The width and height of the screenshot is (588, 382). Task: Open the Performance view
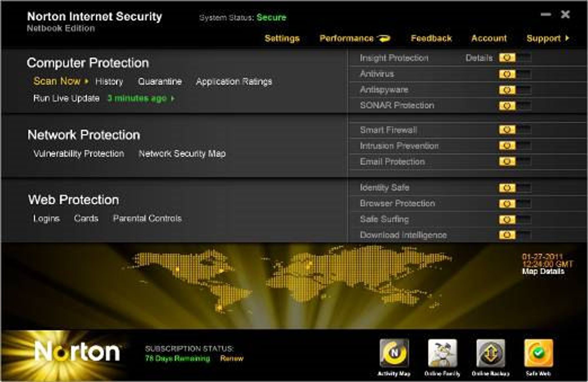click(346, 39)
